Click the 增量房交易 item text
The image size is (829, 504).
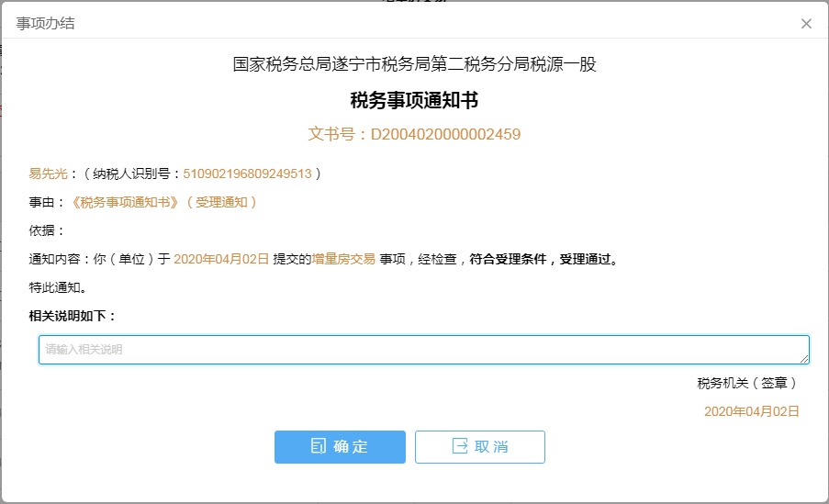click(343, 259)
